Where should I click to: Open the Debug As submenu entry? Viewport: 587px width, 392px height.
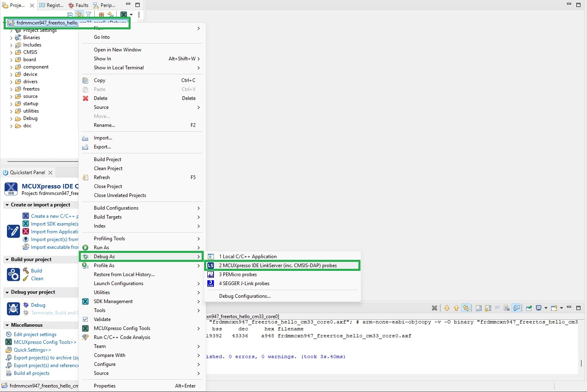click(x=105, y=257)
